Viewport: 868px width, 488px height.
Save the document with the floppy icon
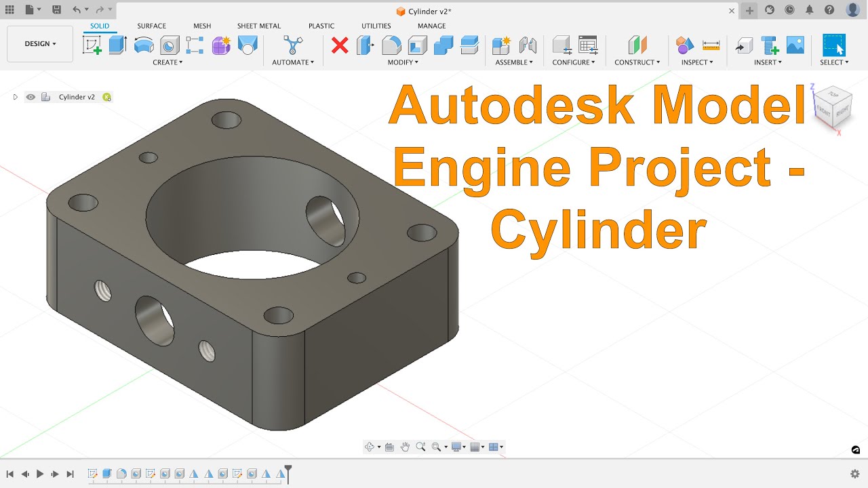pos(56,10)
